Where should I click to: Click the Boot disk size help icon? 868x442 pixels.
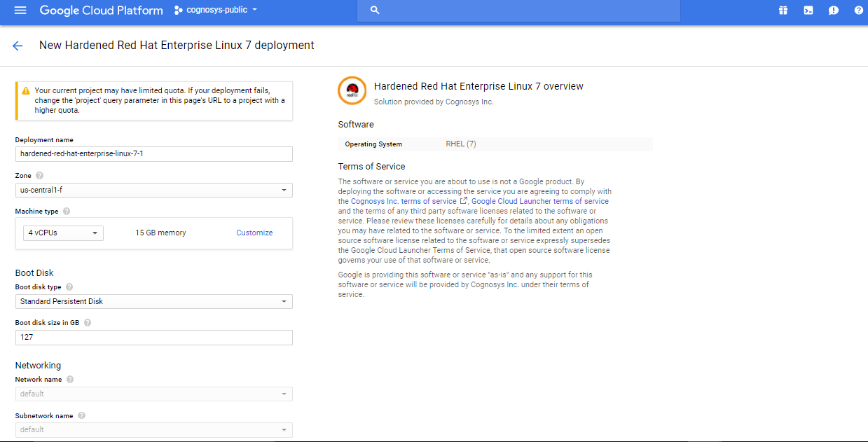point(88,323)
